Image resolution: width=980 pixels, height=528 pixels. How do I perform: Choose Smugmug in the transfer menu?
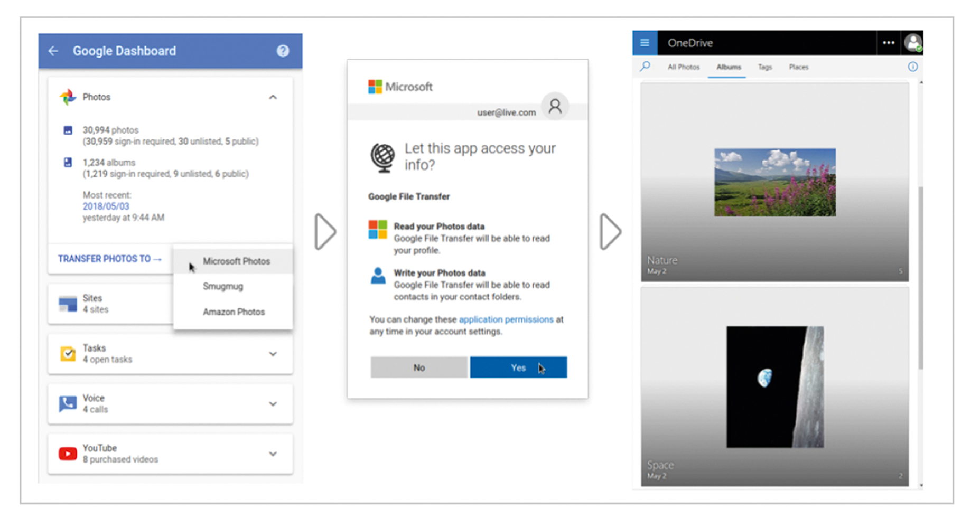pyautogui.click(x=223, y=286)
